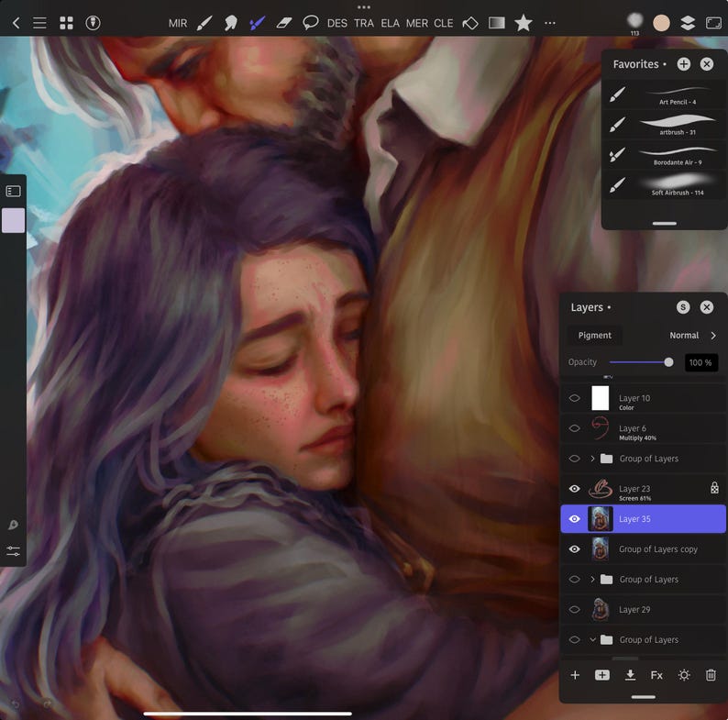Delete layer with trash icon
This screenshot has height=720, width=728.
click(711, 675)
